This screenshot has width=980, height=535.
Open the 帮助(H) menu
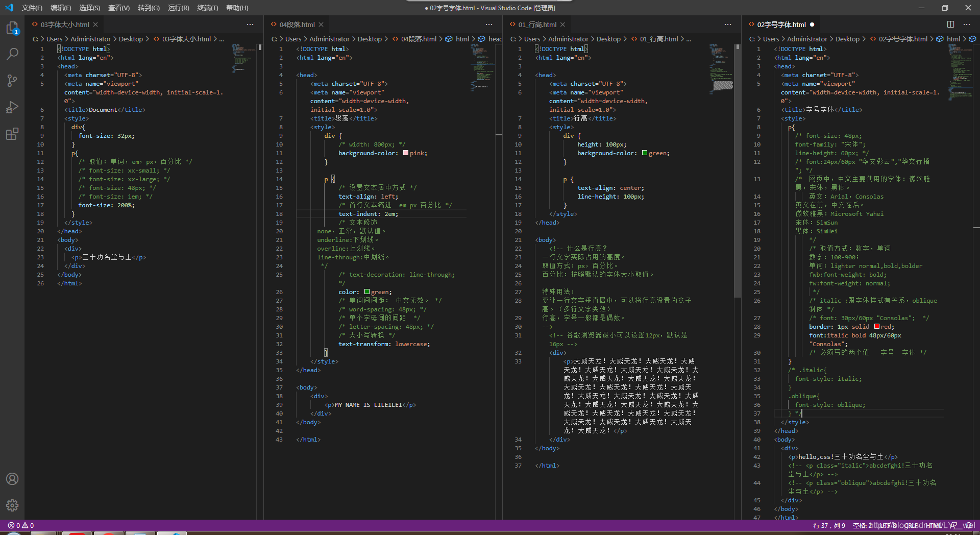coord(237,8)
